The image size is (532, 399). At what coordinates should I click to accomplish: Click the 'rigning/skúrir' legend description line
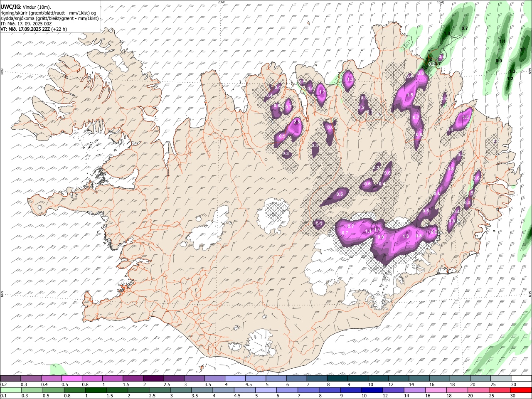(49, 13)
